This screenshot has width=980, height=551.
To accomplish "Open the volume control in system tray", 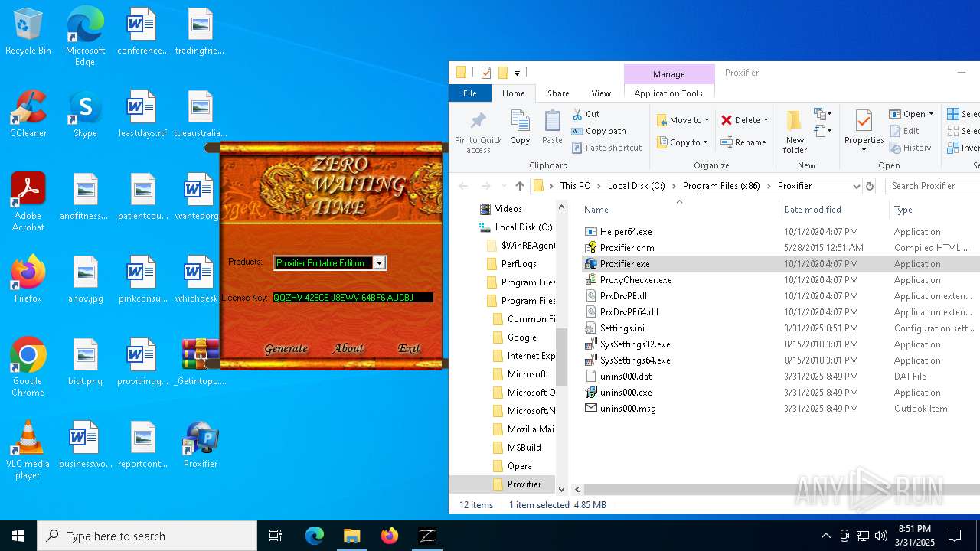I will click(880, 536).
